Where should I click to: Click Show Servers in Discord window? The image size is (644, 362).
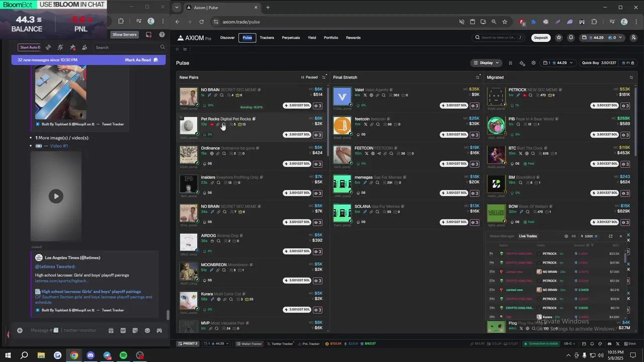(x=124, y=35)
